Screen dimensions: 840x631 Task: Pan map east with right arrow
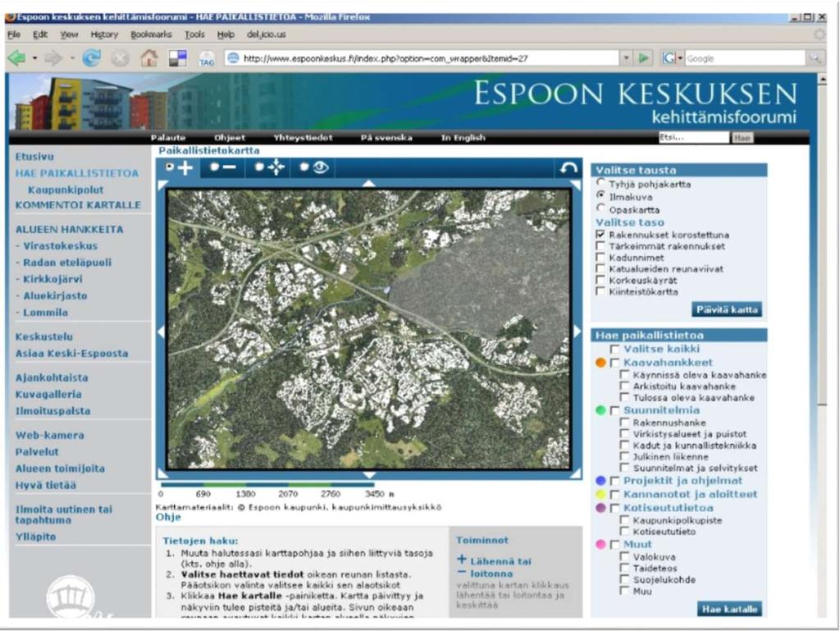(577, 332)
